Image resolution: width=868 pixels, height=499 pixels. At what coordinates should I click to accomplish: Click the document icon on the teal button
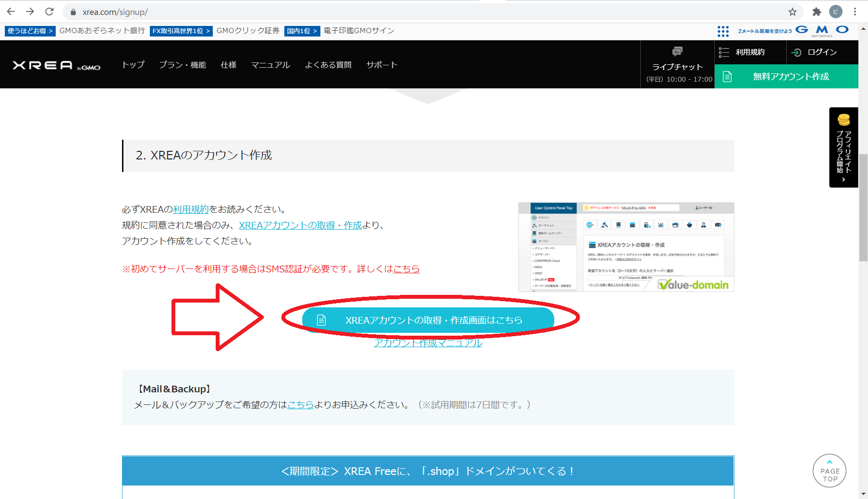pyautogui.click(x=321, y=320)
